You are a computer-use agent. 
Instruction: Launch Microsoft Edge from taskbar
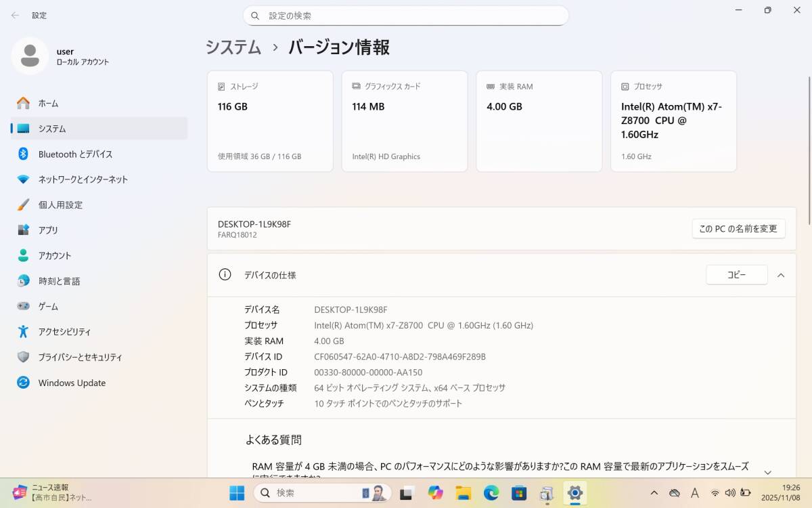pyautogui.click(x=491, y=493)
